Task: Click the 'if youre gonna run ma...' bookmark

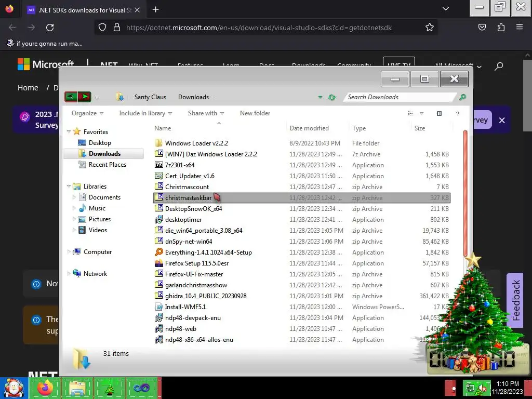Action: [x=45, y=44]
